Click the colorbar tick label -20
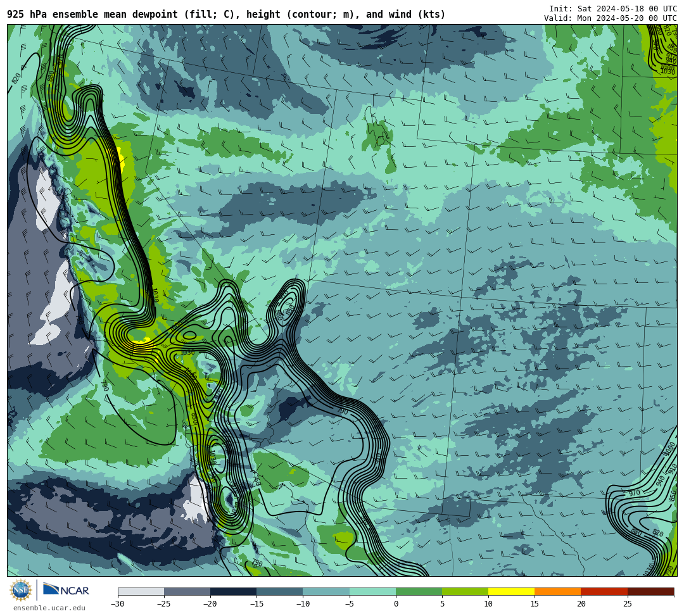Image resolution: width=684 pixels, height=616 pixels. tap(210, 604)
